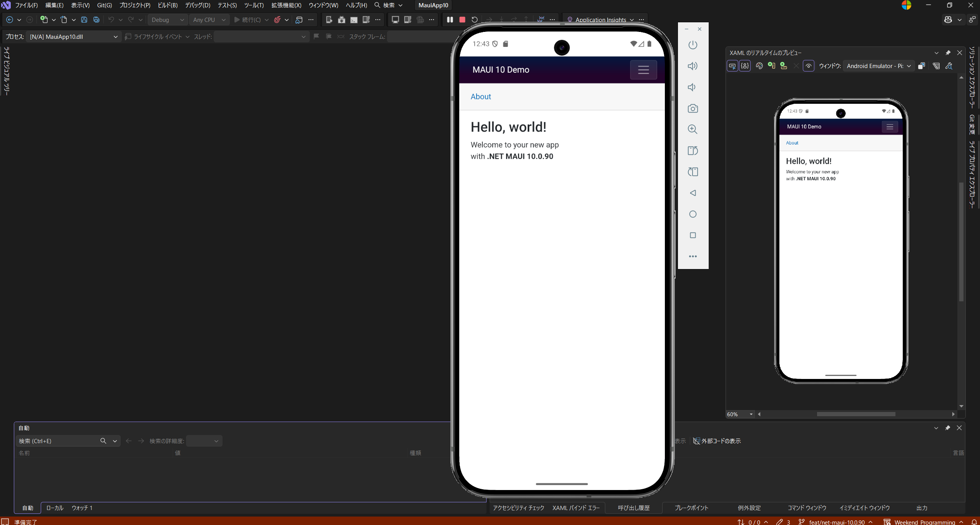Restart the debug session
The image size is (980, 525).
(475, 20)
